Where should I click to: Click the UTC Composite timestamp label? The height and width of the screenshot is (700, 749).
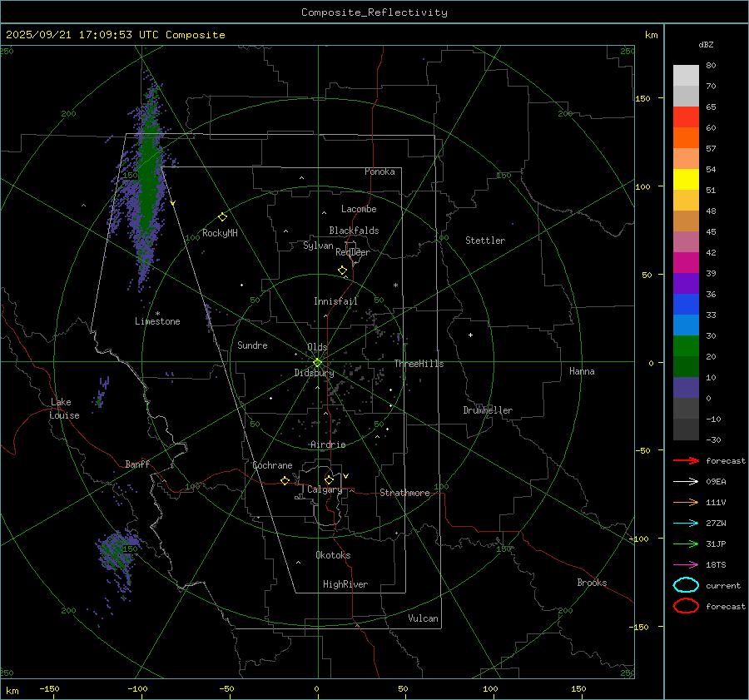(x=116, y=35)
